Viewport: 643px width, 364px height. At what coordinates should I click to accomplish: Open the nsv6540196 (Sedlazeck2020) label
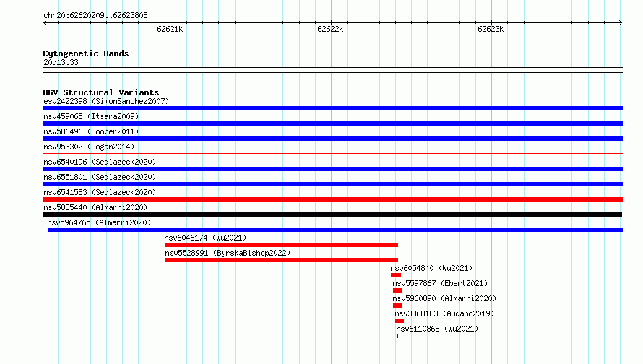coord(100,162)
